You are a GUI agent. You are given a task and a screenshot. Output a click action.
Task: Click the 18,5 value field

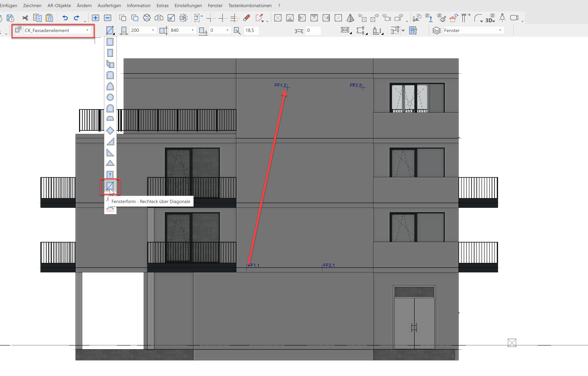coord(251,30)
